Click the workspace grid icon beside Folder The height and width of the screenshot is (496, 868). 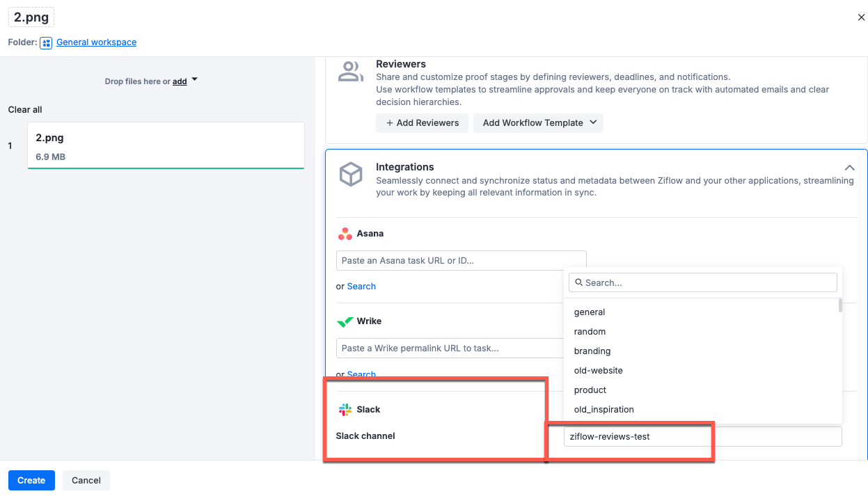(x=45, y=42)
